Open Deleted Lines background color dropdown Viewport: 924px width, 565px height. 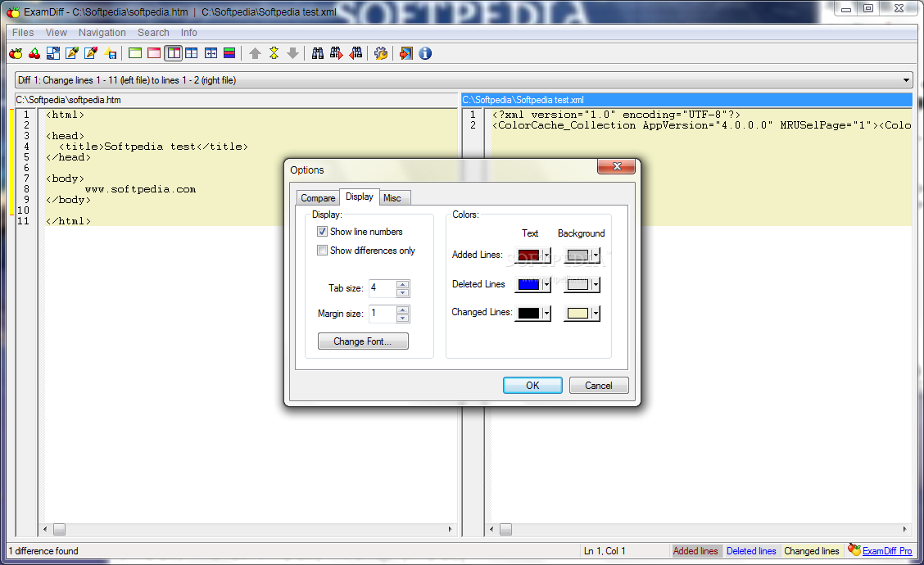[x=596, y=285]
